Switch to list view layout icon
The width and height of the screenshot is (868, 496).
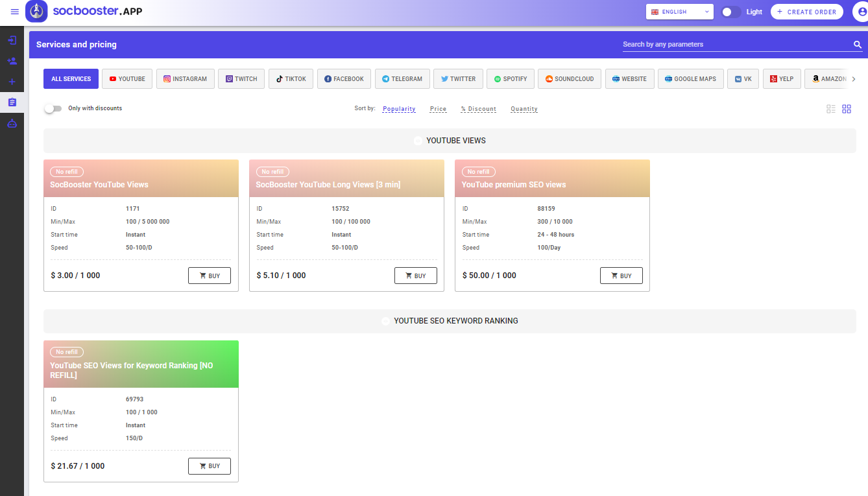click(831, 109)
